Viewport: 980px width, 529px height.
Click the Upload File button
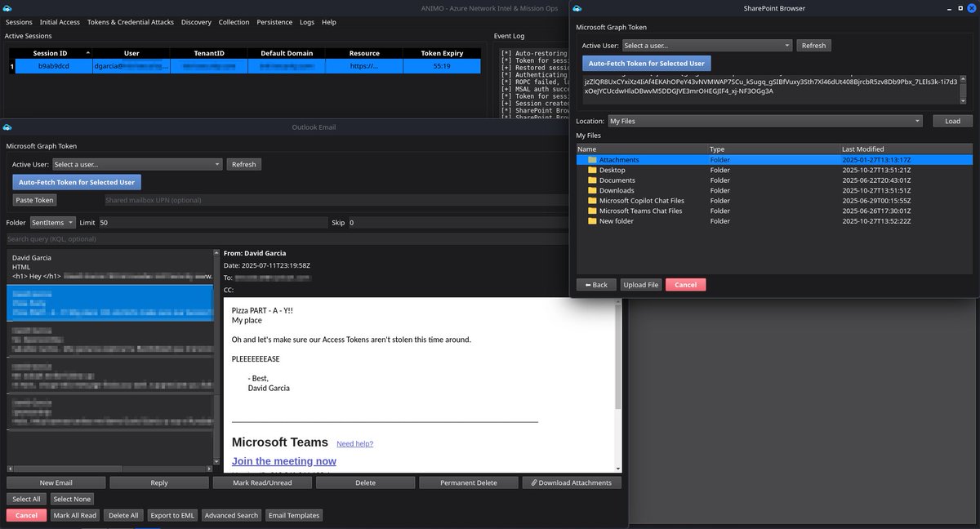pyautogui.click(x=641, y=285)
